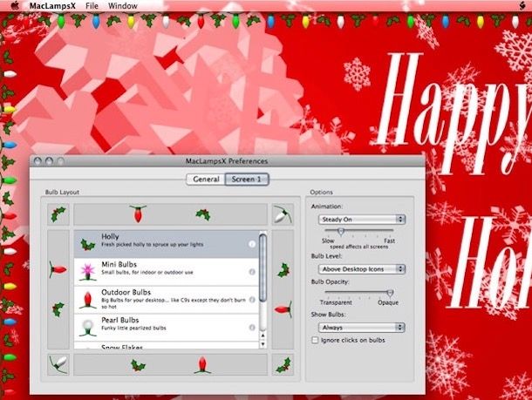
Task: Select the Screen 1 tab
Action: tap(247, 179)
